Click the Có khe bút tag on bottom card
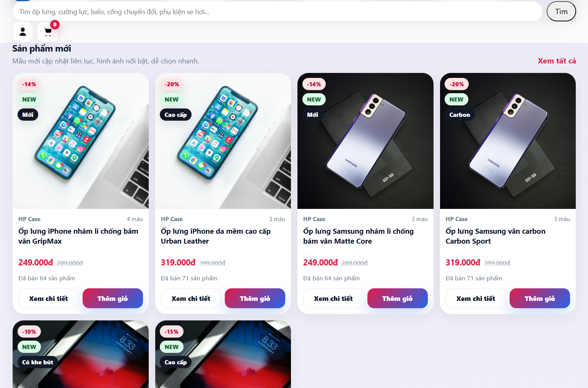The height and width of the screenshot is (388, 588). tap(37, 362)
